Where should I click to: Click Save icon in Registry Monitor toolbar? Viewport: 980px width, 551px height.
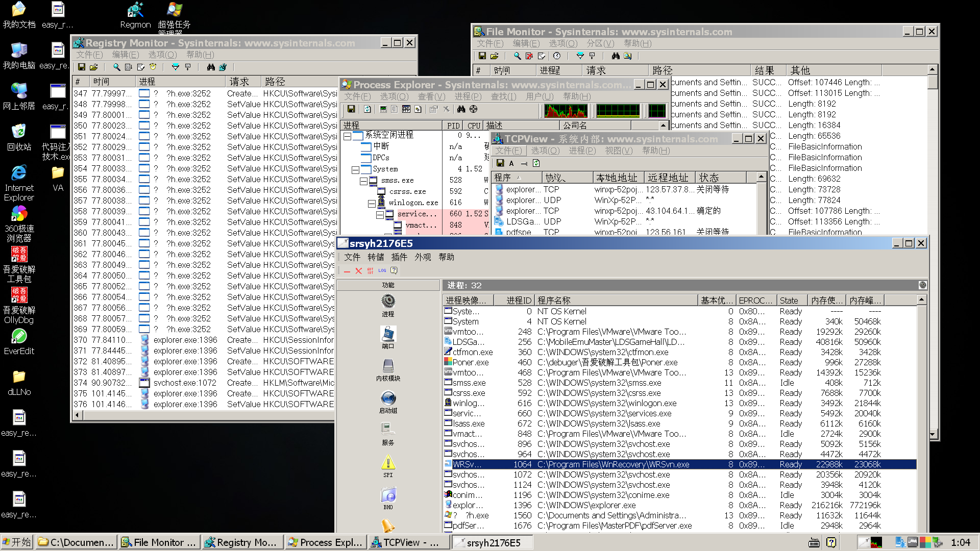tap(82, 67)
